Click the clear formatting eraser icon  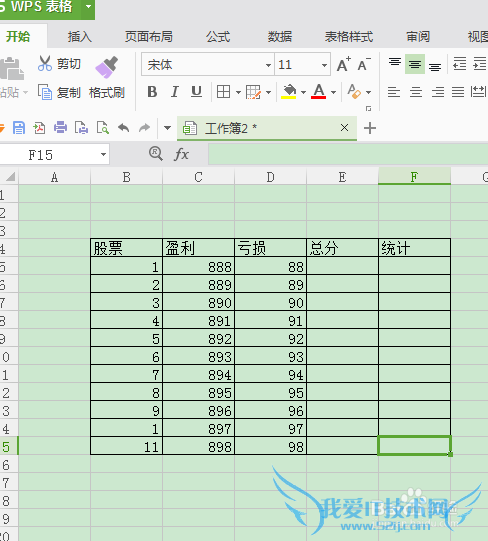point(354,92)
